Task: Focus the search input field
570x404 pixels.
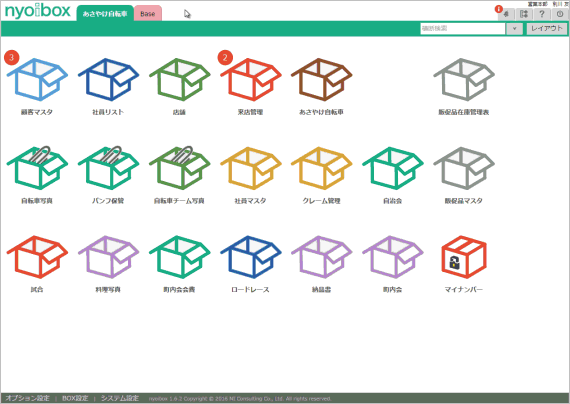Action: coord(463,28)
